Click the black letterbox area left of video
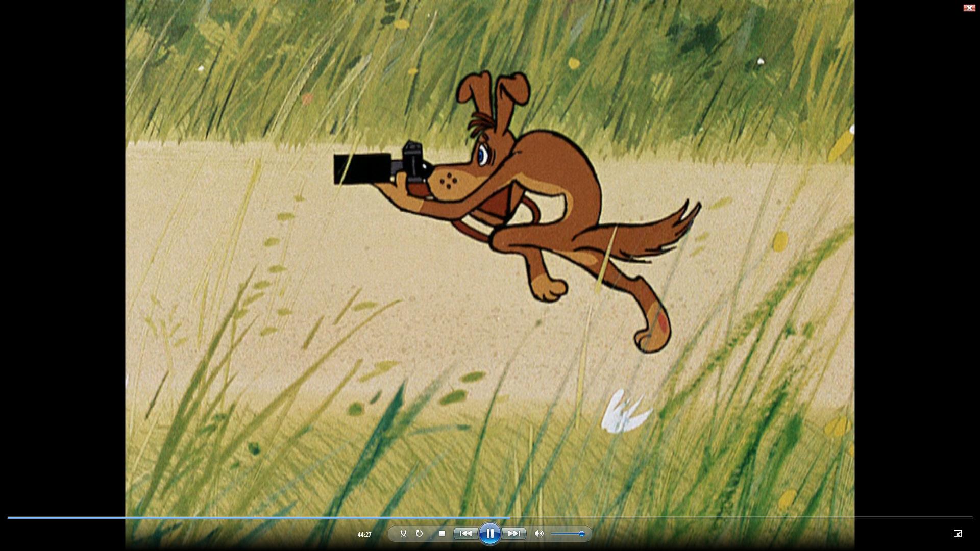Image resolution: width=980 pixels, height=551 pixels. pos(61,255)
